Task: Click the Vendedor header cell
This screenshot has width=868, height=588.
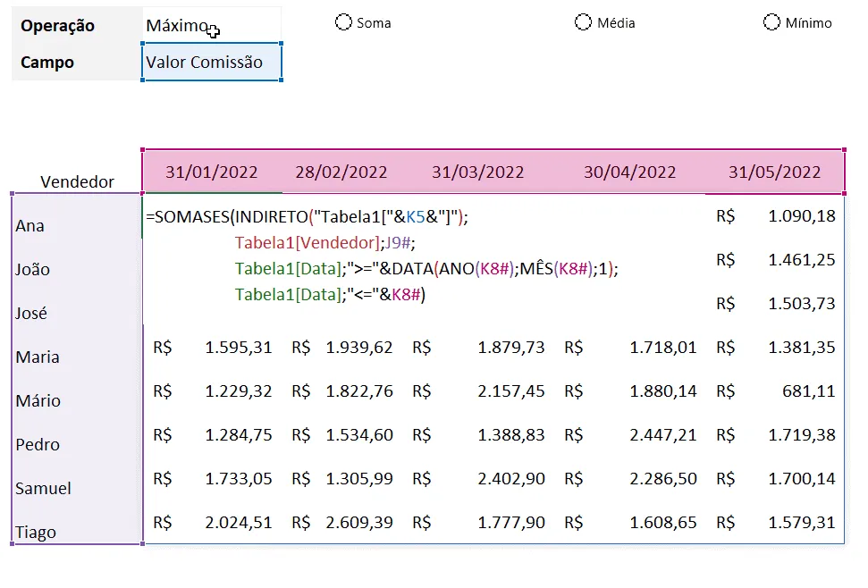Action: (77, 181)
